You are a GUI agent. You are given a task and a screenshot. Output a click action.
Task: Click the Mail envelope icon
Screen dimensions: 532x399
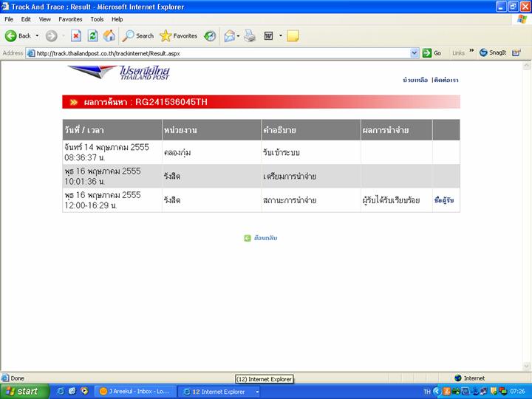tap(229, 35)
